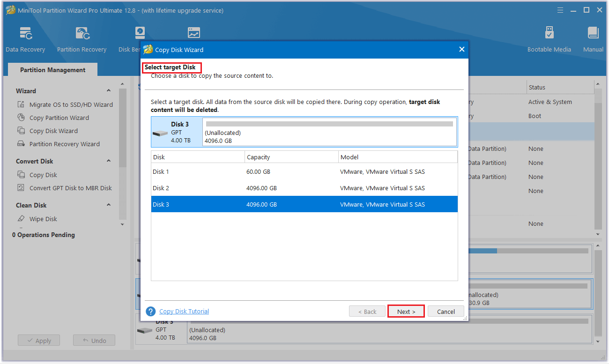609x364 pixels.
Task: Click the Copy Disk icon under Convert Disk
Action: click(21, 175)
